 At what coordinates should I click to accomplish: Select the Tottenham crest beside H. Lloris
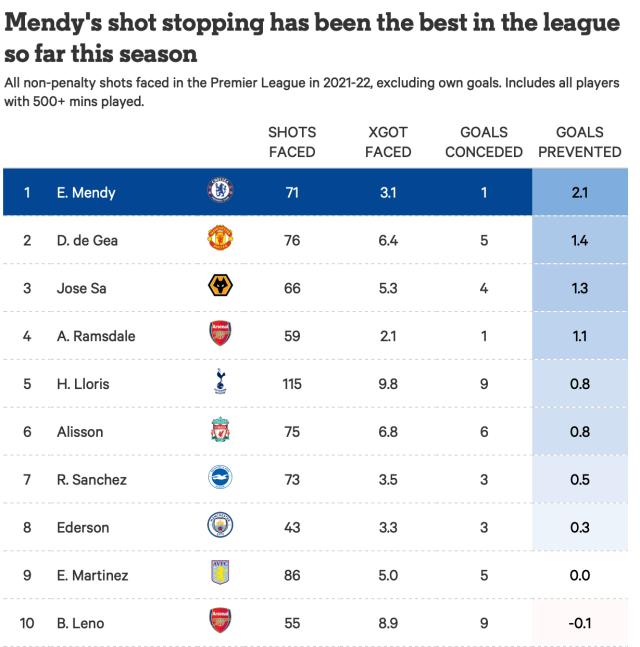pyautogui.click(x=218, y=384)
